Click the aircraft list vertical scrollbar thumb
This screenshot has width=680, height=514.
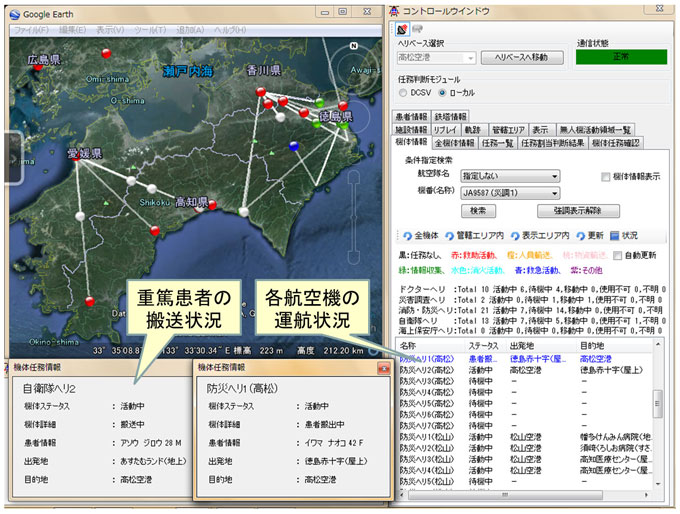[657, 403]
